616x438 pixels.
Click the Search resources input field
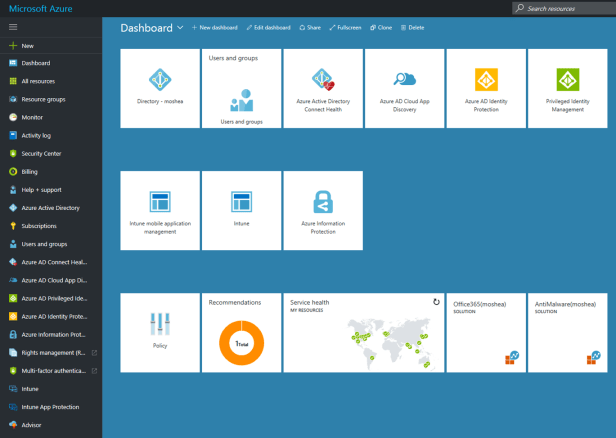(565, 8)
